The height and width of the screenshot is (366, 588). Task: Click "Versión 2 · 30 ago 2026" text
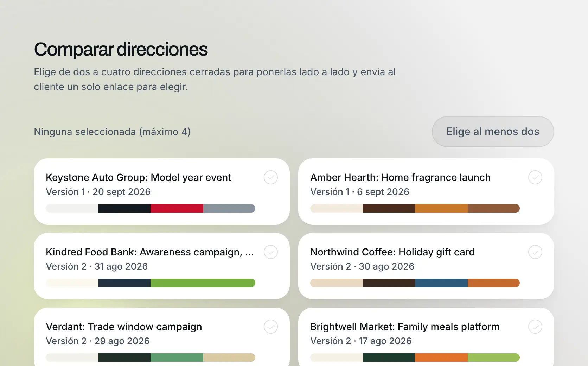[362, 266]
